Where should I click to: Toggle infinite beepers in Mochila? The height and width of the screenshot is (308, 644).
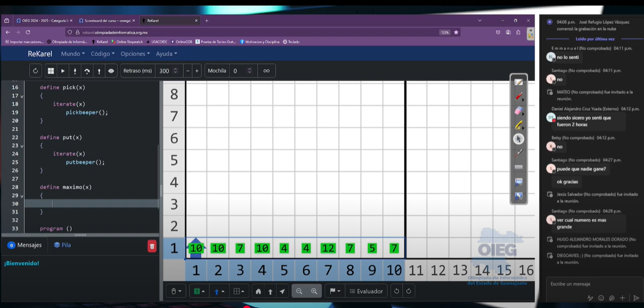pyautogui.click(x=267, y=71)
